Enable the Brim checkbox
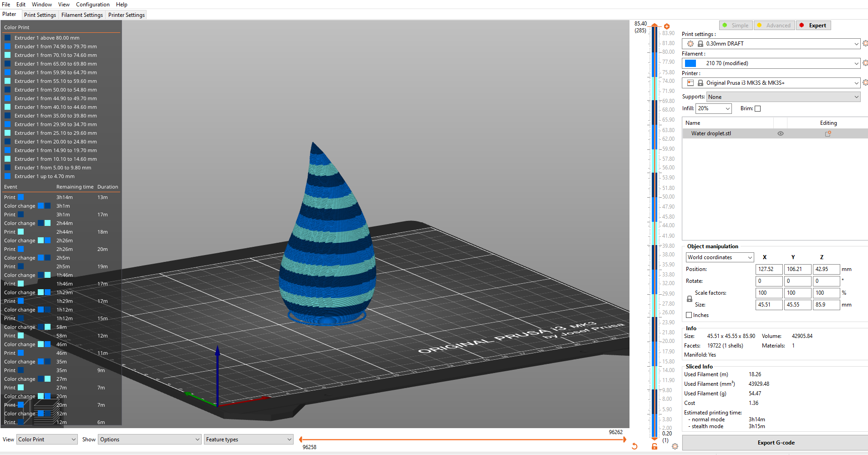This screenshot has width=868, height=455. pos(758,108)
